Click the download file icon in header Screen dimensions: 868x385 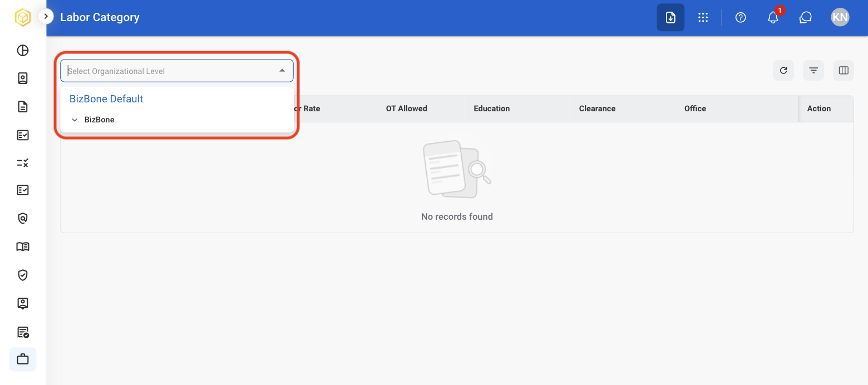[670, 17]
